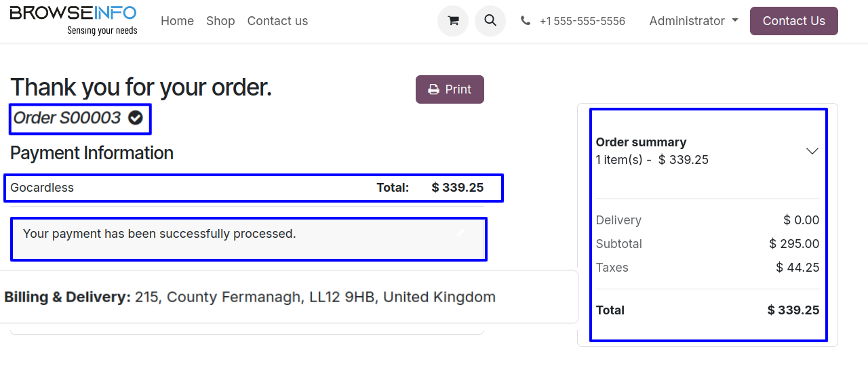Image resolution: width=868 pixels, height=372 pixels.
Task: Open the Shop menu item
Action: (x=220, y=21)
